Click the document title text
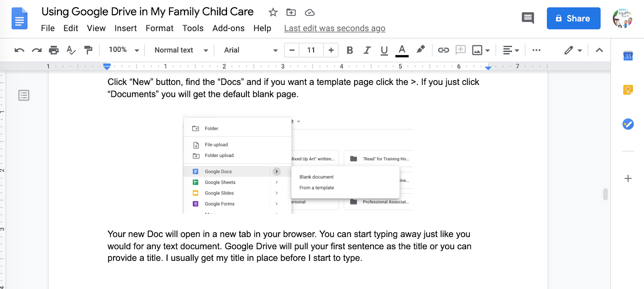Image resolution: width=644 pixels, height=289 pixels. coord(147,12)
